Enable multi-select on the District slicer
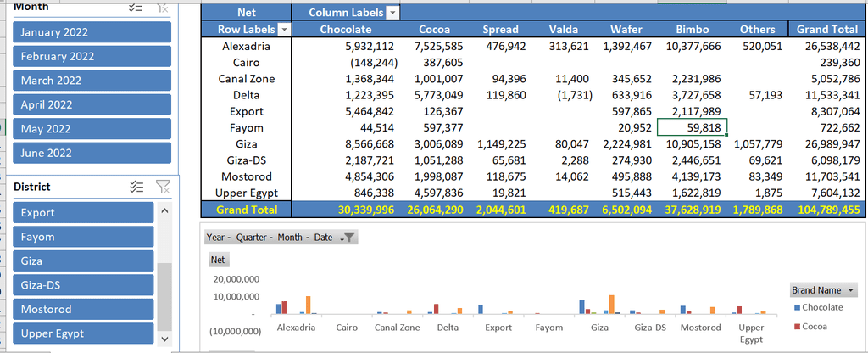This screenshot has width=868, height=353. 136,187
